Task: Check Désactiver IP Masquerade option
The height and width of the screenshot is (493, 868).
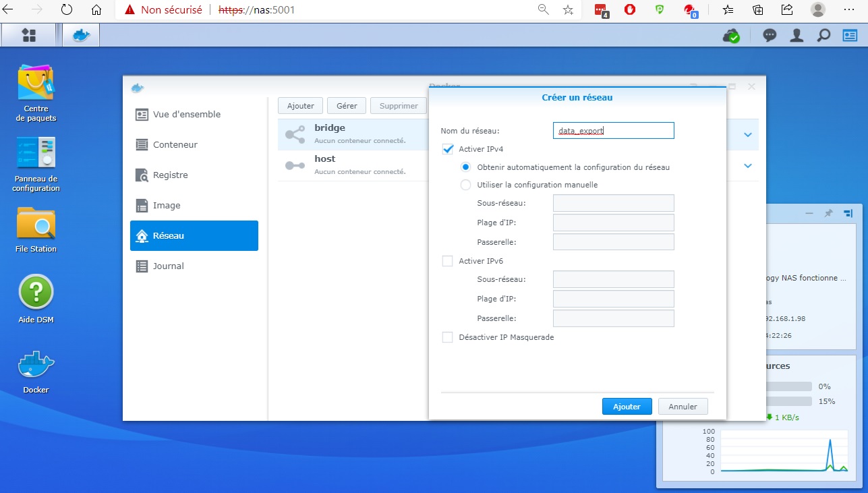Action: click(448, 337)
